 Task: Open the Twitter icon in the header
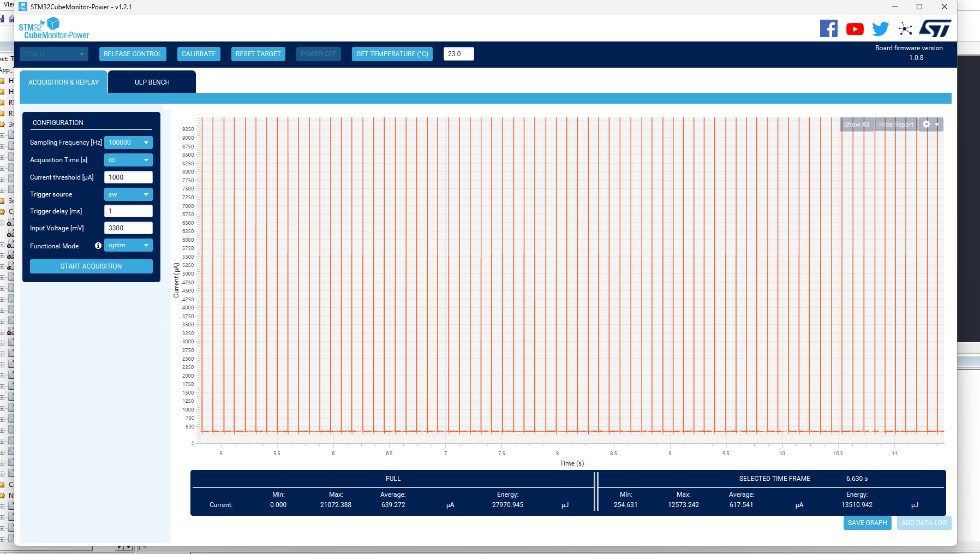pyautogui.click(x=880, y=28)
